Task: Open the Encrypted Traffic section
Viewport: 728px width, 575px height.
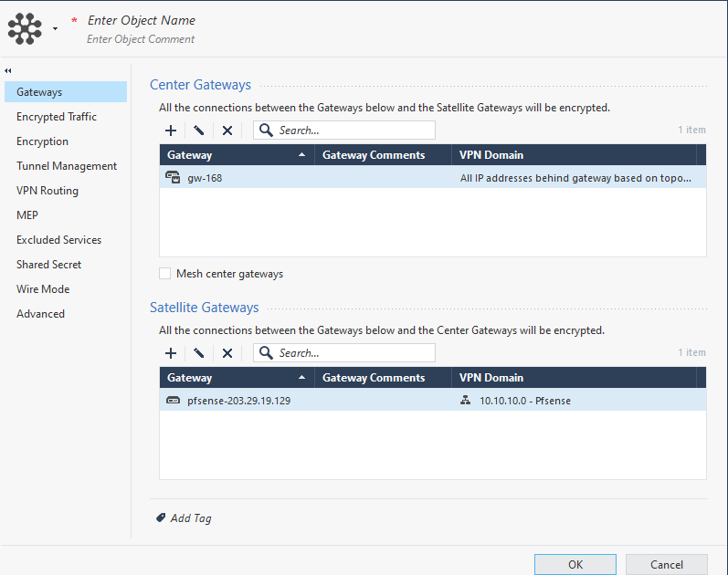Action: [57, 117]
